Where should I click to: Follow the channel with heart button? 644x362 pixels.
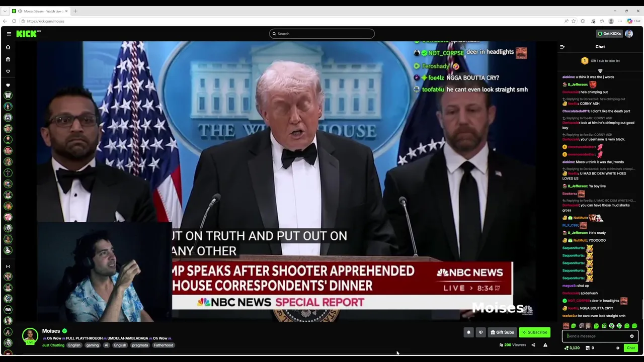point(480,332)
